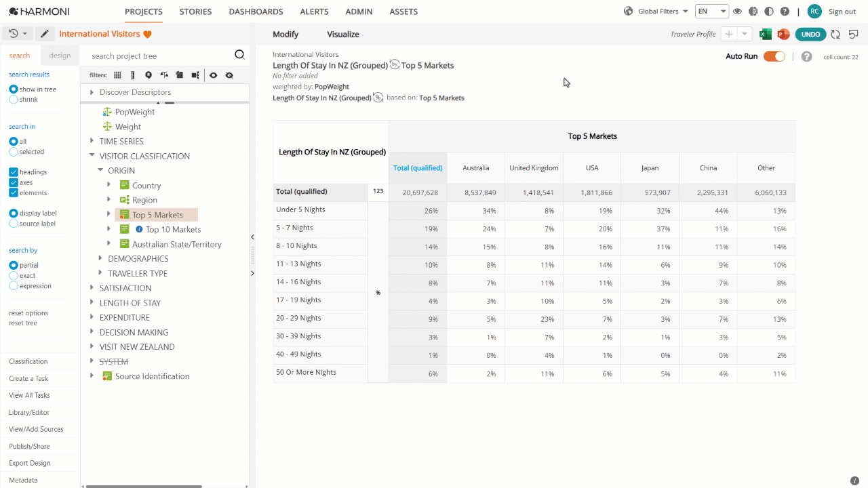This screenshot has height=488, width=868.
Task: Switch to the design tab
Action: [x=60, y=56]
